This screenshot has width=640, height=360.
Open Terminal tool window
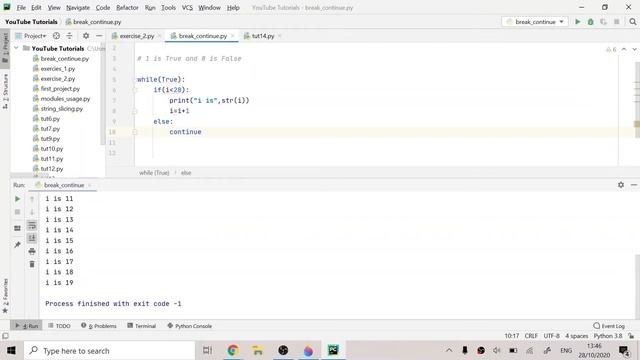point(142,326)
